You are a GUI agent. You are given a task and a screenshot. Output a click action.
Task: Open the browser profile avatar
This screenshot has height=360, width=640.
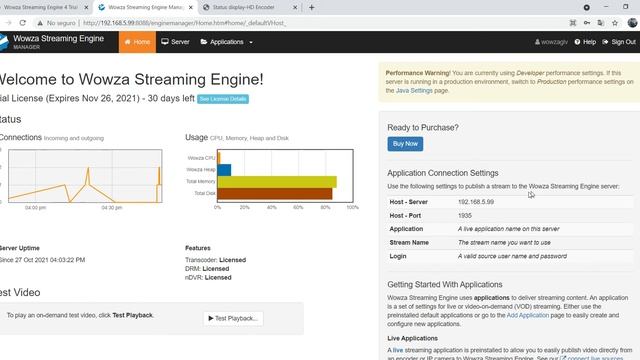click(632, 23)
